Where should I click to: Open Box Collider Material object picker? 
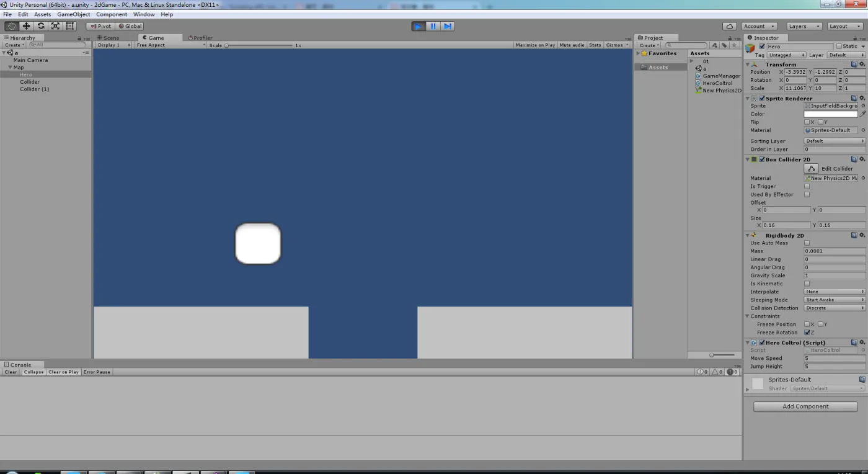click(863, 178)
